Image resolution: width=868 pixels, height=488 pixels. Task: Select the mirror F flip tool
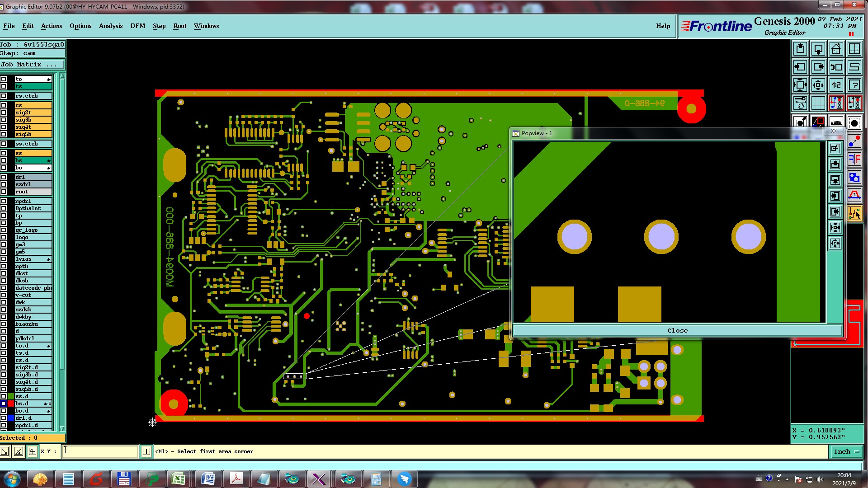[854, 159]
